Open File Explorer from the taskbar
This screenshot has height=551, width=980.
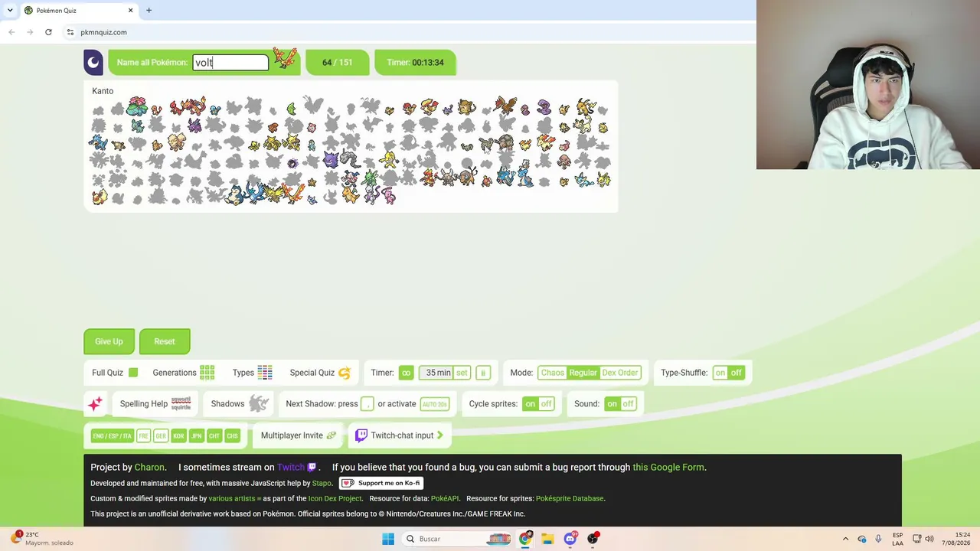(x=547, y=539)
